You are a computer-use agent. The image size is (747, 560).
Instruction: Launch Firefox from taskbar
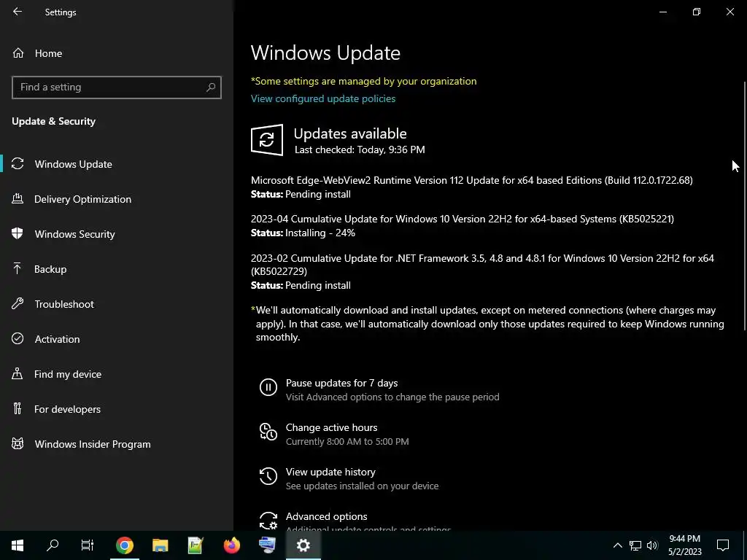coord(231,545)
